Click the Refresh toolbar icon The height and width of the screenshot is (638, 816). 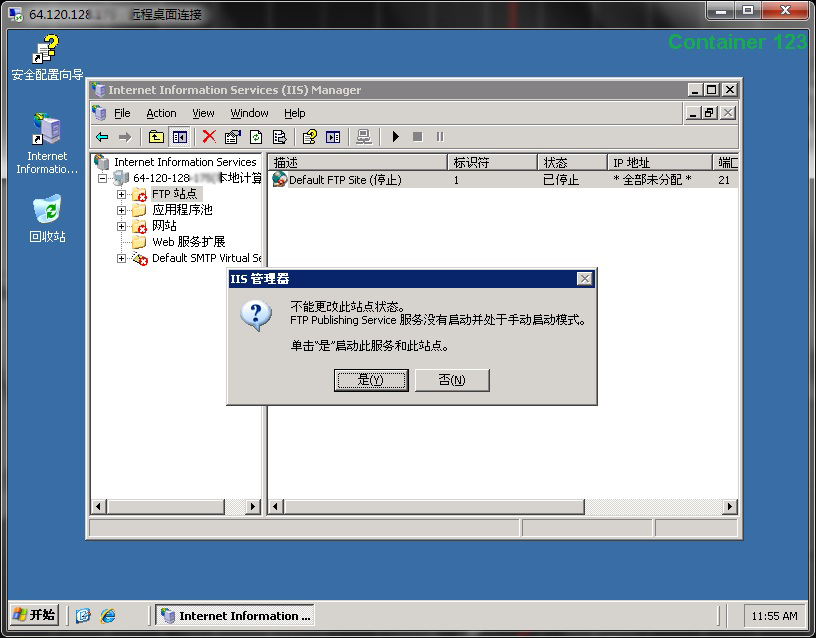(256, 137)
